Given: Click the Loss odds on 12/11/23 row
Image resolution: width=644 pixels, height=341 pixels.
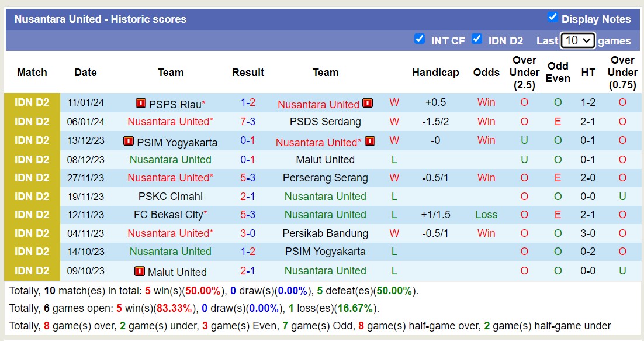Looking at the screenshot, I should pos(486,215).
